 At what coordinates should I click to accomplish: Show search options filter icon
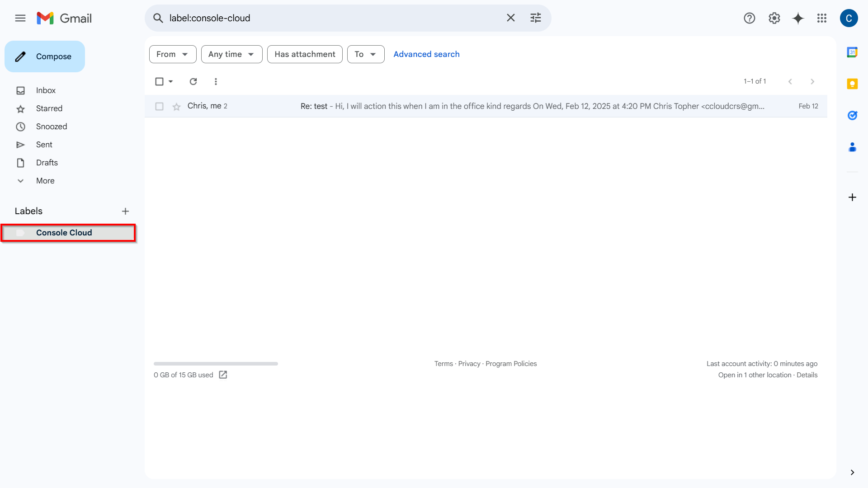pos(535,18)
